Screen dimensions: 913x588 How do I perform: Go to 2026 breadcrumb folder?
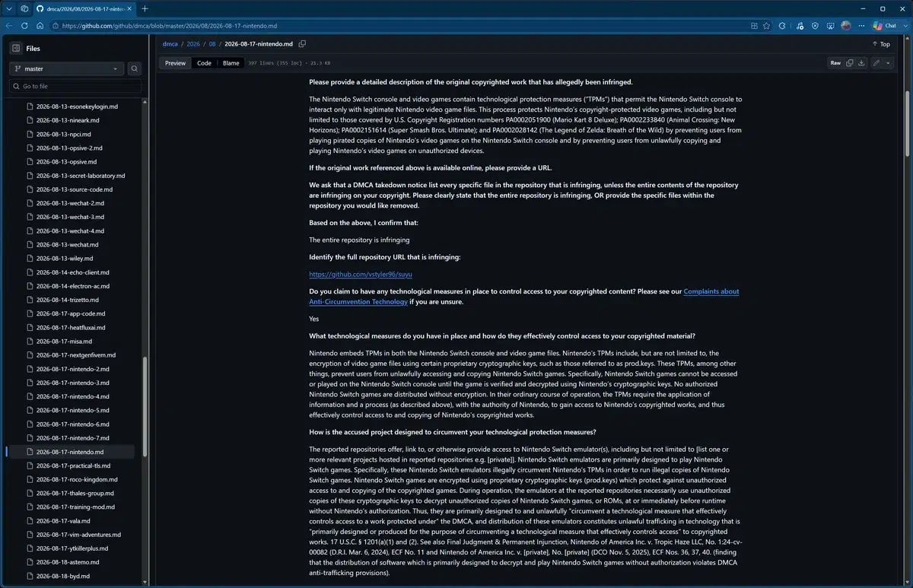click(193, 44)
